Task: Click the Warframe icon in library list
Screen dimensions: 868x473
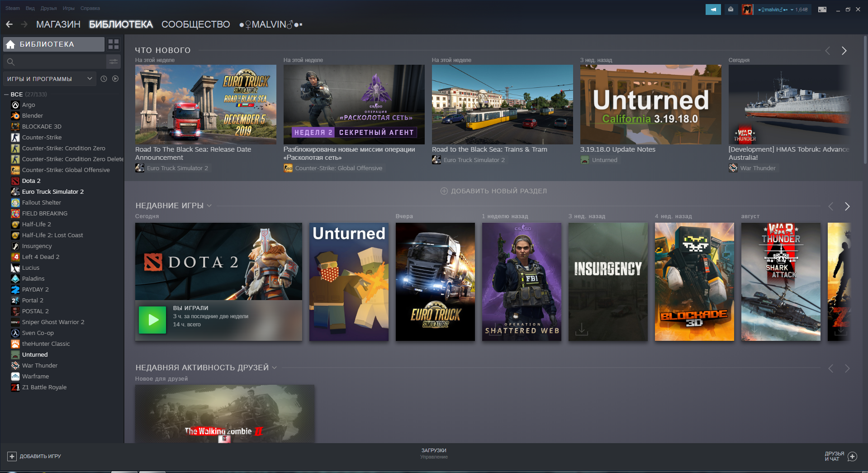Action: point(15,377)
